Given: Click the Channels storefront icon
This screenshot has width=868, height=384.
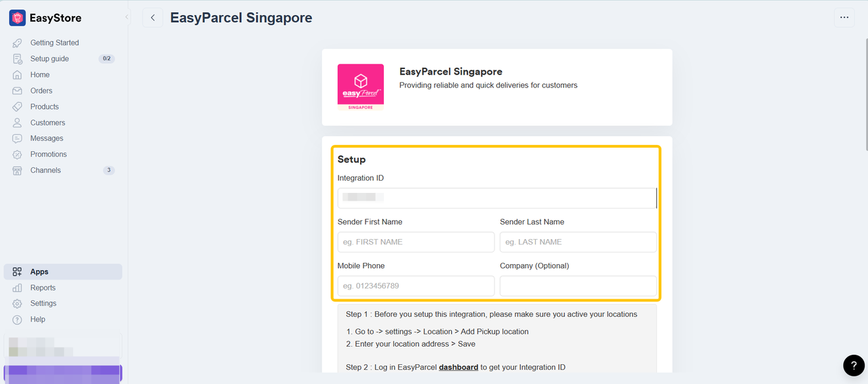Looking at the screenshot, I should click(17, 171).
